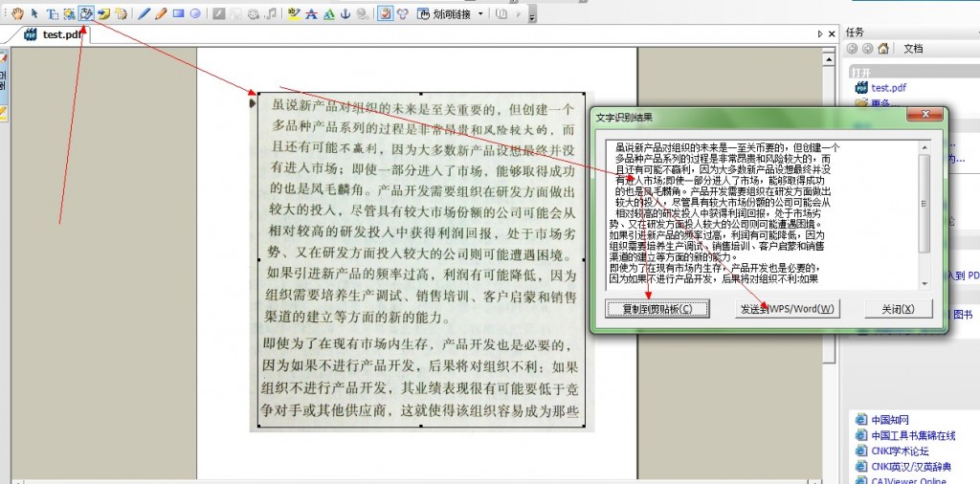
Task: Expand the toolbar overflow options
Action: (x=532, y=15)
